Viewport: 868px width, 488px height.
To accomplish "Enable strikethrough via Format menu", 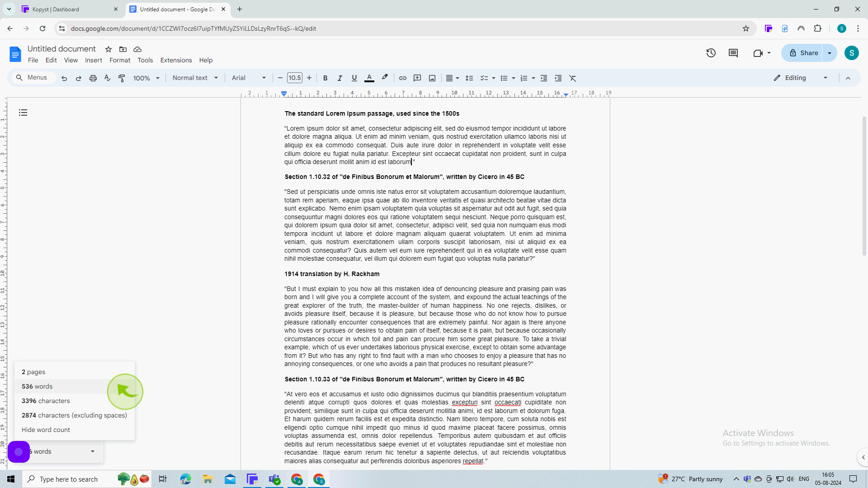I will click(119, 60).
